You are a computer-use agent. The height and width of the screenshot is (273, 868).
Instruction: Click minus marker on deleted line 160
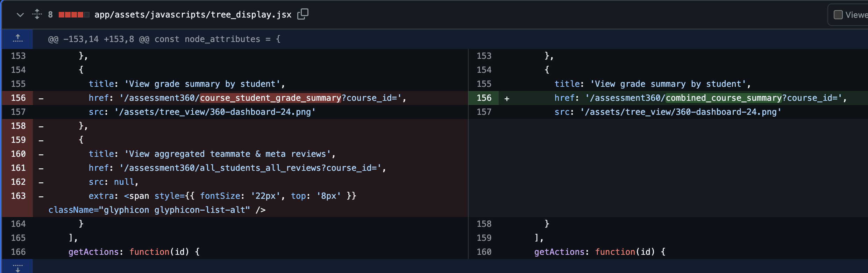click(41, 154)
